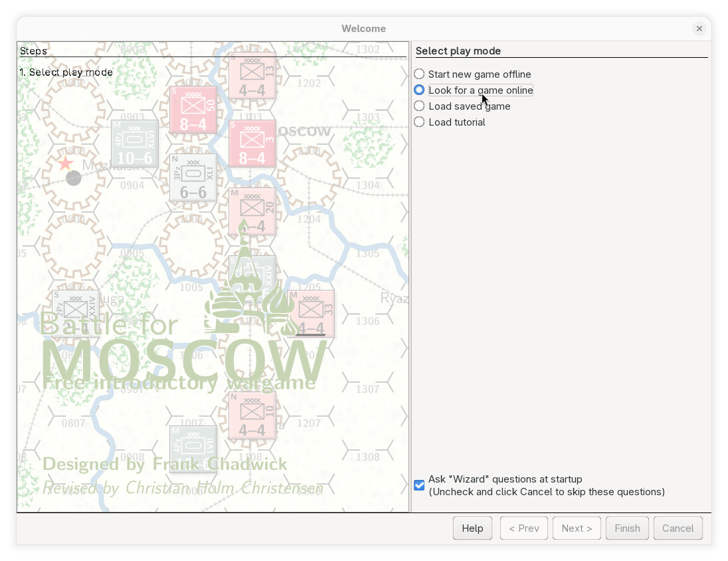This screenshot has height=561, width=728.
Task: Click the red star near Mozhaisk
Action: coord(65,164)
